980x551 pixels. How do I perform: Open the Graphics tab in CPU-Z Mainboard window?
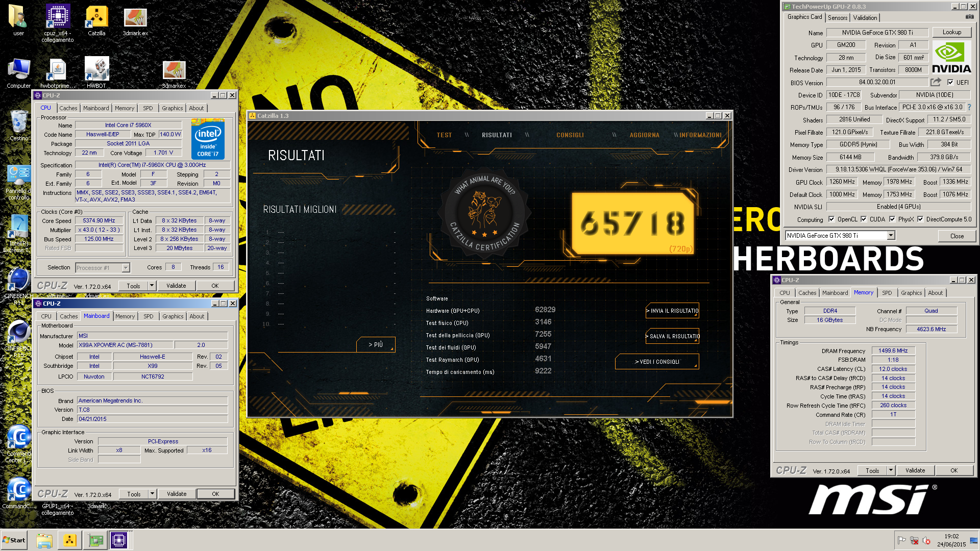[x=173, y=316]
